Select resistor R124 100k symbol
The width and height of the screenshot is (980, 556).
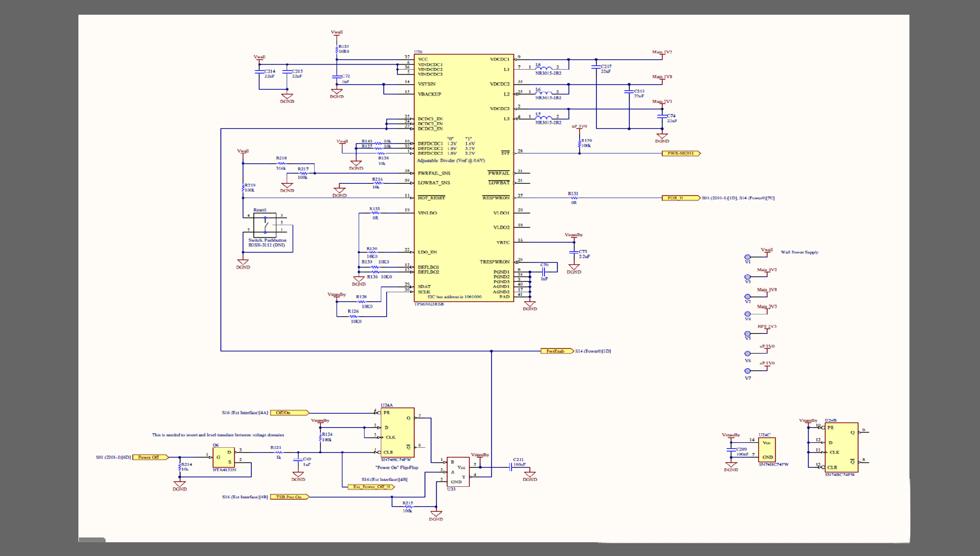[x=320, y=437]
